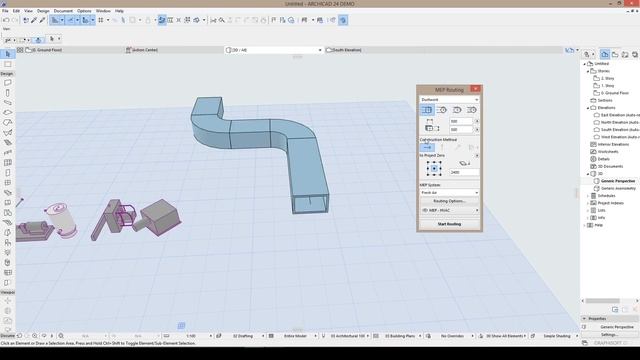
Task: Click the Project Map icon in Navigator
Action: (605, 54)
